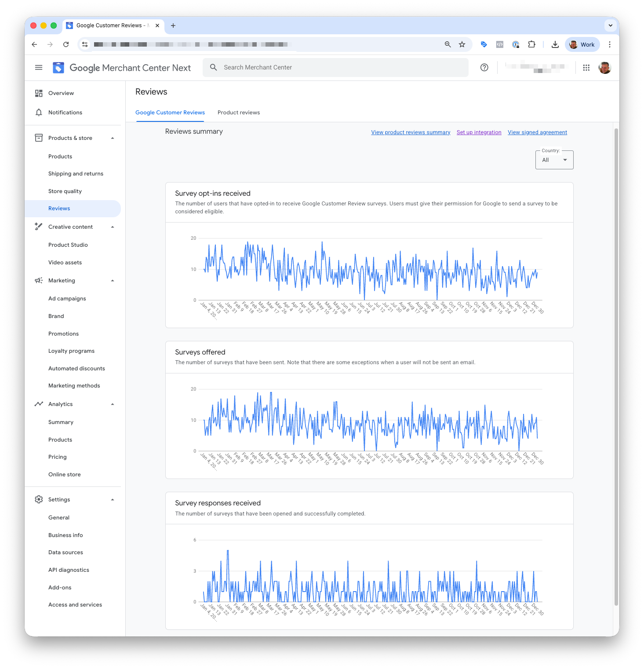The image size is (644, 669).
Task: Open the browser downloads icon
Action: [555, 44]
